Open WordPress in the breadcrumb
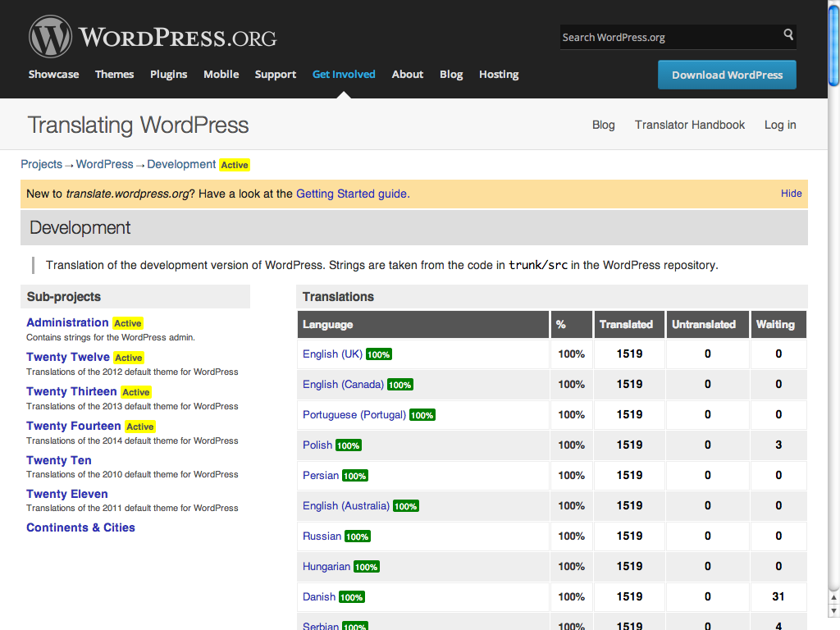Image resolution: width=840 pixels, height=630 pixels. [104, 164]
